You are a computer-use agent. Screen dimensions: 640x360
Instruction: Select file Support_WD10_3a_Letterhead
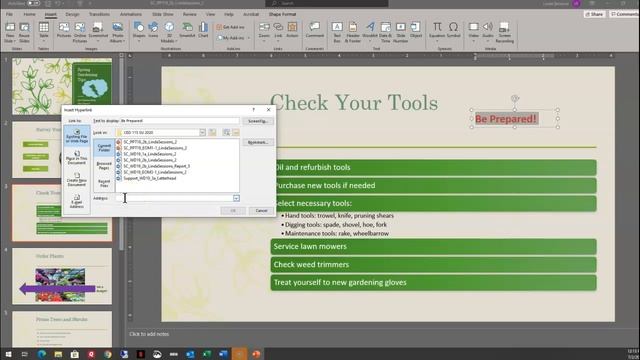[149, 178]
